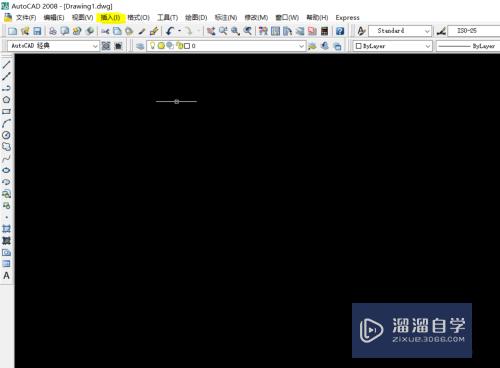
Task: Click the Workspace Settings icon
Action: [106, 46]
